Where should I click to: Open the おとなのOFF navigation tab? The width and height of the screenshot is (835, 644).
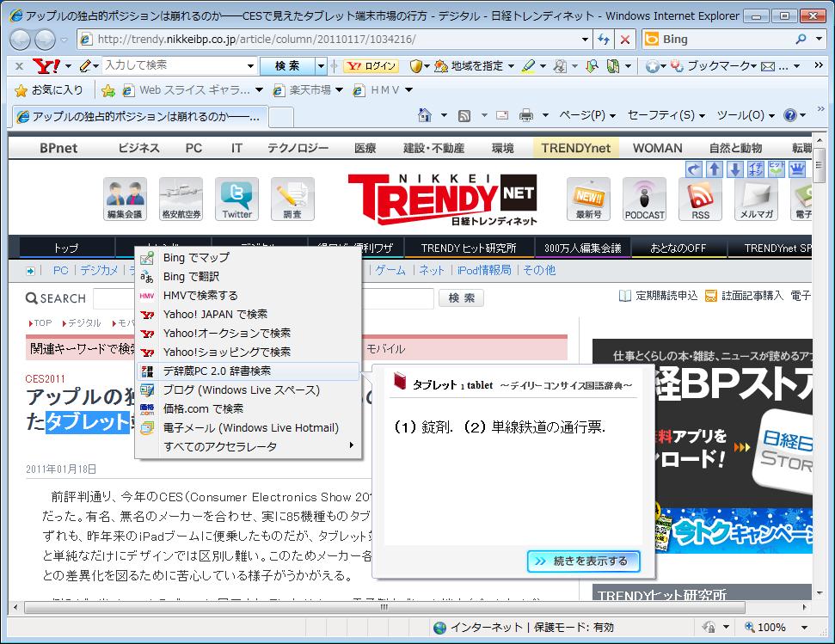pos(678,248)
